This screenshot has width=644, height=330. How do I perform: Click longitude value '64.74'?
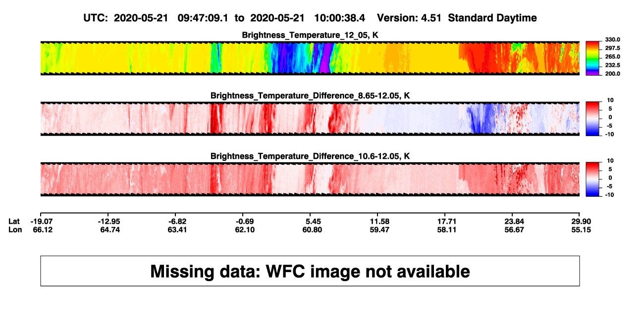pos(109,230)
